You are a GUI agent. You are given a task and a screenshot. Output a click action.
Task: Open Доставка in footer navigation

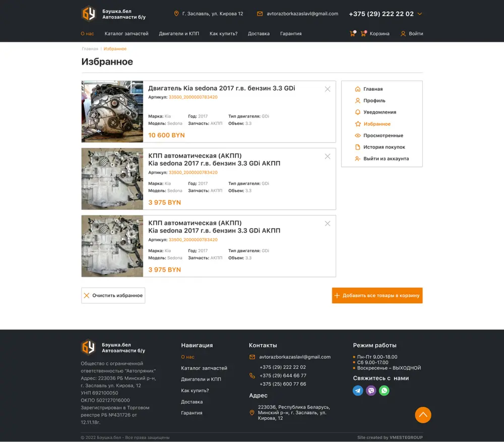192,402
